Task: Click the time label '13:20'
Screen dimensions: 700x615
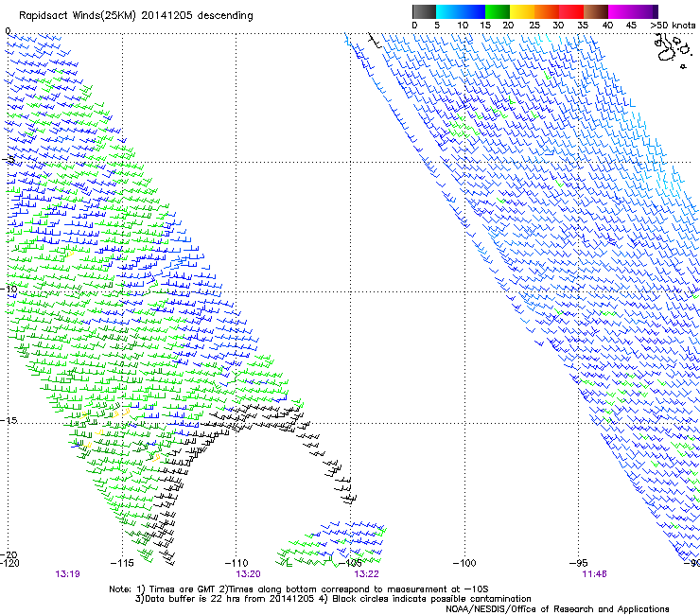Action: pos(248,574)
